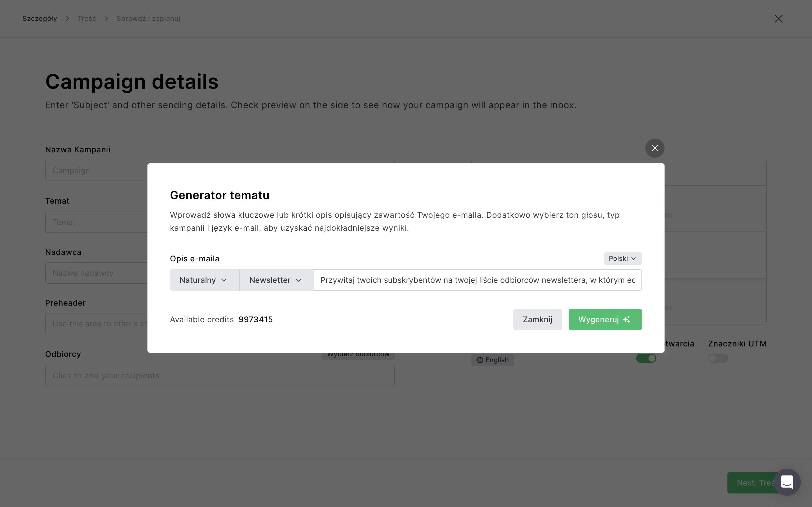This screenshot has width=812, height=507.
Task: Close the campaign editor with top-right X
Action: pos(778,19)
